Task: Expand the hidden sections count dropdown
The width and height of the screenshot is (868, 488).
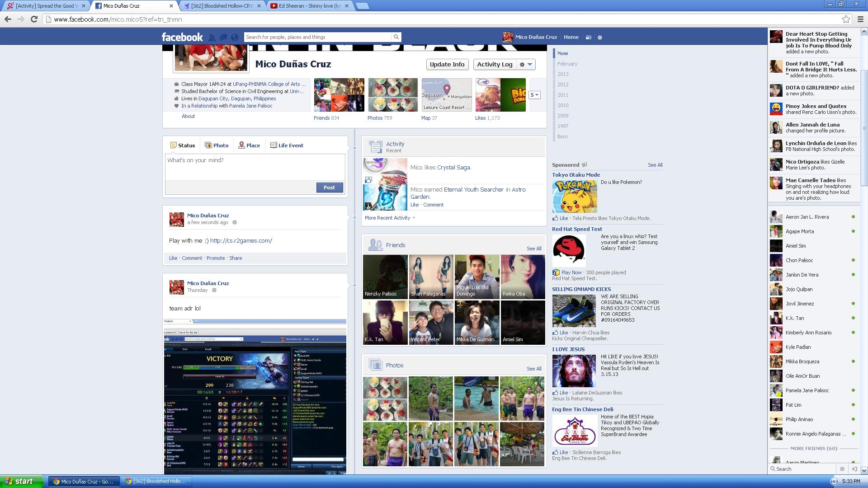Action: [534, 95]
